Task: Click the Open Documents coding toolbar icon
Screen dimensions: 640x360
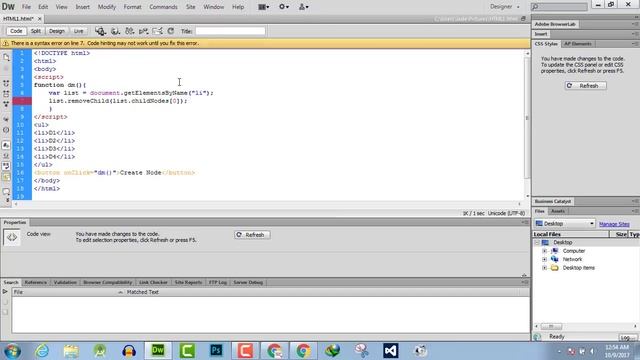Action: 6,57
